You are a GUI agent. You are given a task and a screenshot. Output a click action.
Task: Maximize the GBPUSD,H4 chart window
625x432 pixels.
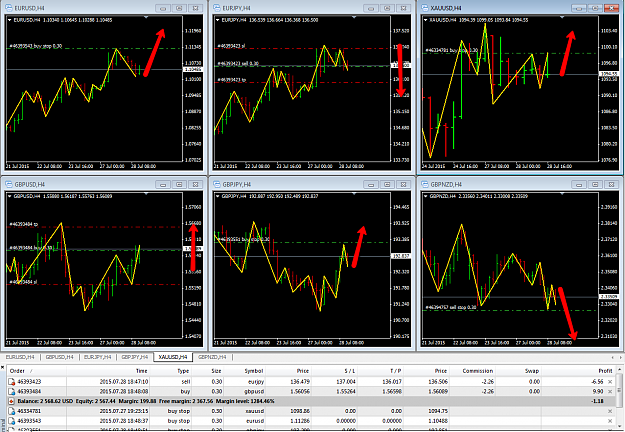coord(179,185)
